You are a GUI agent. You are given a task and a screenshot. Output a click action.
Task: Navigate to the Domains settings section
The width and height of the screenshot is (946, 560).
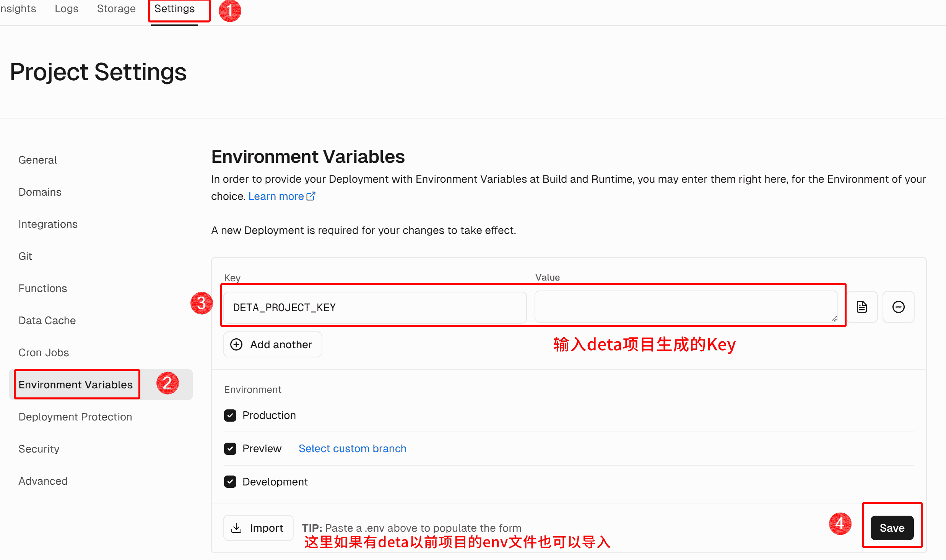pyautogui.click(x=40, y=192)
